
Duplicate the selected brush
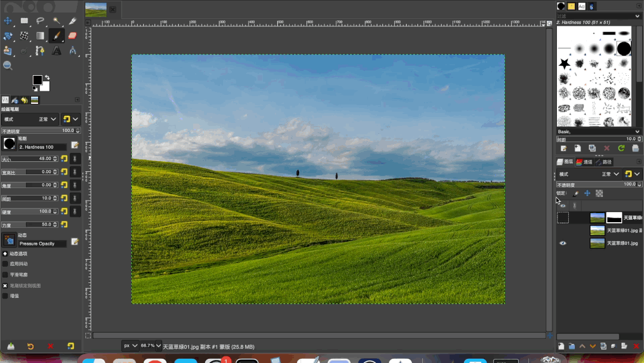point(592,149)
